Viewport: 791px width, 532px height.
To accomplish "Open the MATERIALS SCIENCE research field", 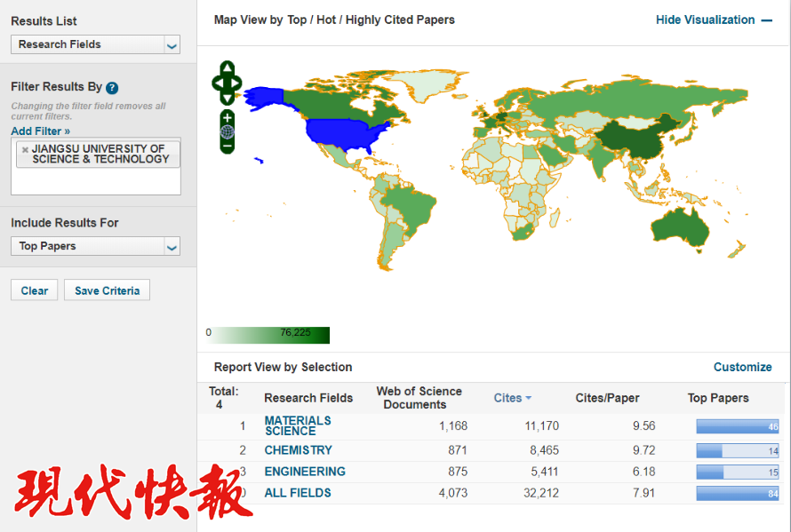I will (x=298, y=425).
